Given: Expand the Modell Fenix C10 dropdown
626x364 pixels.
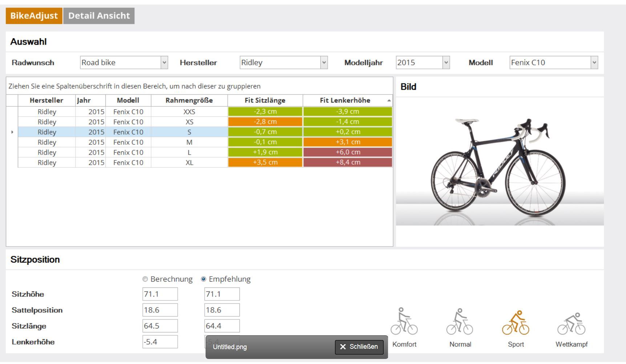Looking at the screenshot, I should click(594, 63).
